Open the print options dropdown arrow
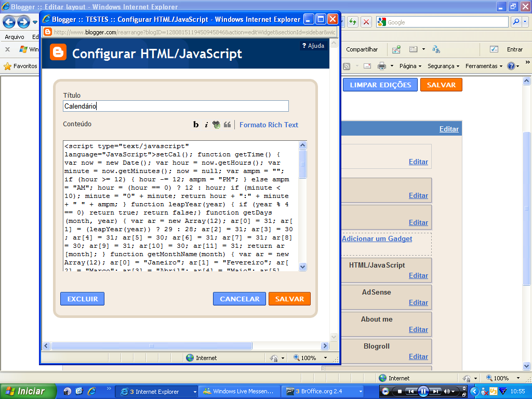 [x=392, y=66]
